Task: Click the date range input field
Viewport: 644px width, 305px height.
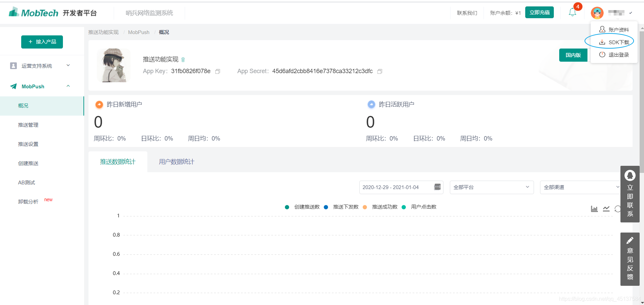Action: 401,187
